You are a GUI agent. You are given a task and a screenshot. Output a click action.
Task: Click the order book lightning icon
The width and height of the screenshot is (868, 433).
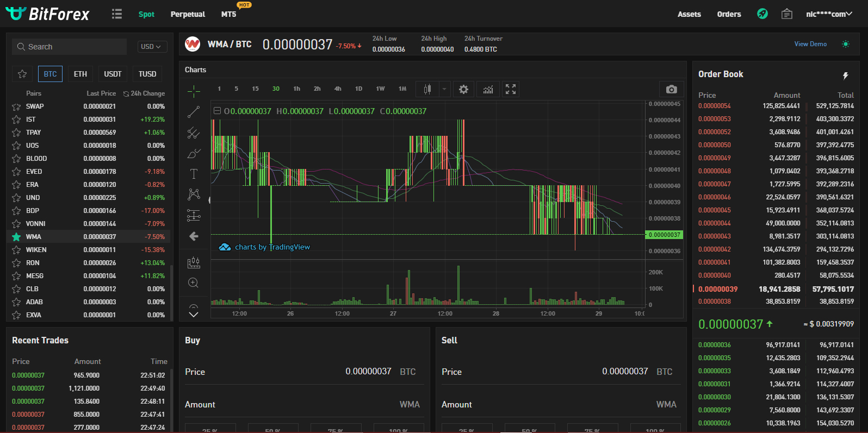click(846, 76)
